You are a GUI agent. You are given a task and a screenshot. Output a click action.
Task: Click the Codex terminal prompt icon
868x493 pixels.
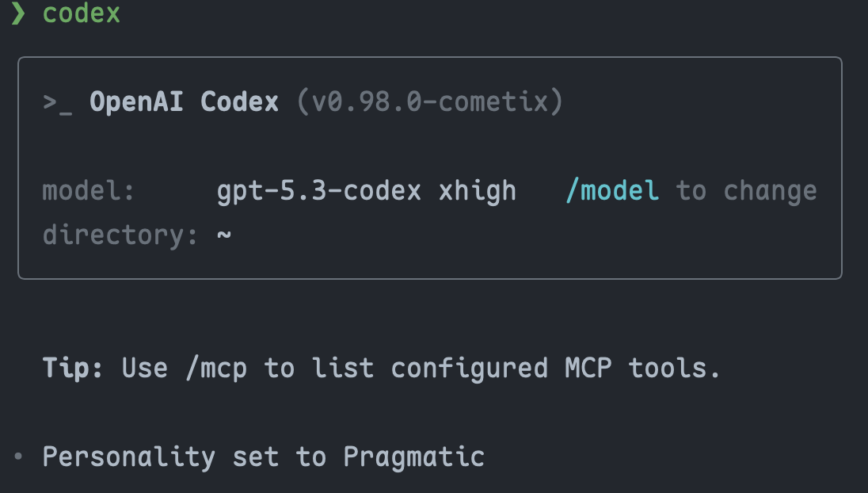pos(58,103)
